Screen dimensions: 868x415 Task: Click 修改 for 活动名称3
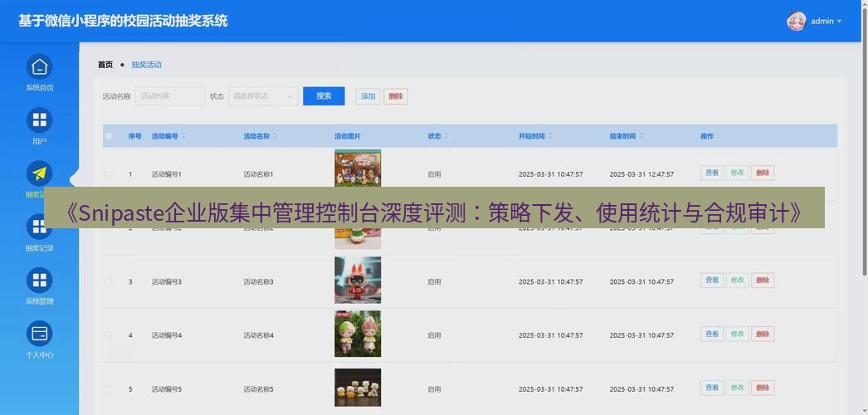pyautogui.click(x=738, y=281)
